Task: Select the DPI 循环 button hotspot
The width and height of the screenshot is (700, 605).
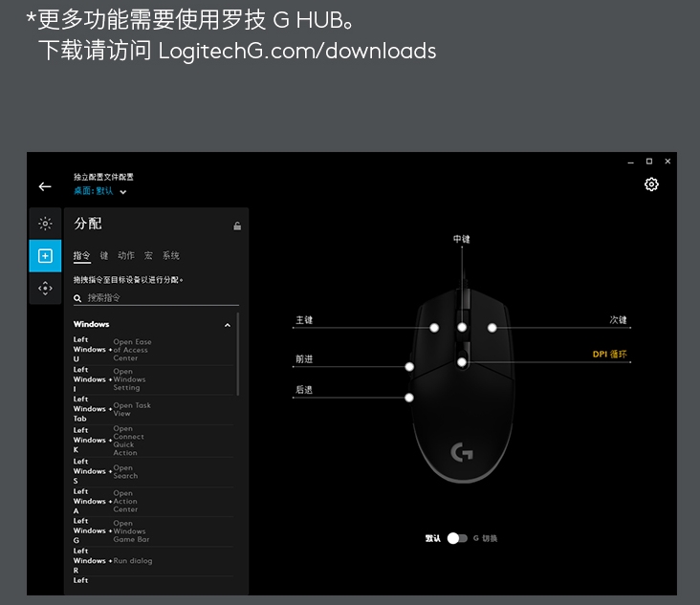Action: (462, 362)
